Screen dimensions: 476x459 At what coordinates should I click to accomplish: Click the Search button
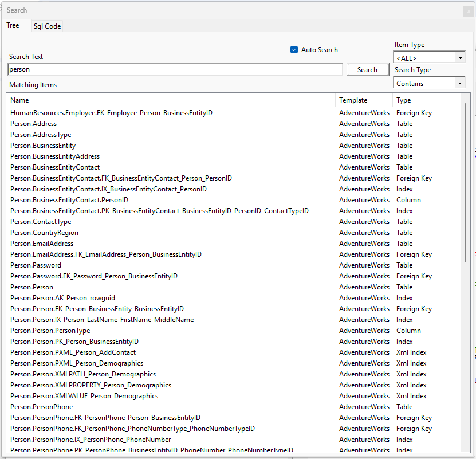click(367, 70)
